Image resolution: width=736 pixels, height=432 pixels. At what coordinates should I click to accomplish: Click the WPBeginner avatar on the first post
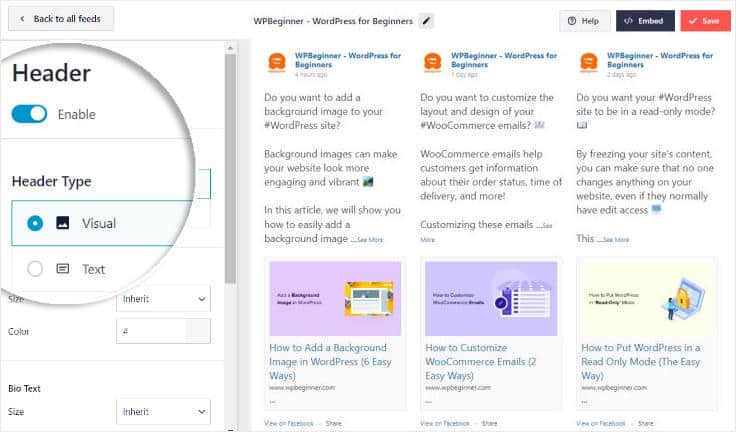click(277, 63)
